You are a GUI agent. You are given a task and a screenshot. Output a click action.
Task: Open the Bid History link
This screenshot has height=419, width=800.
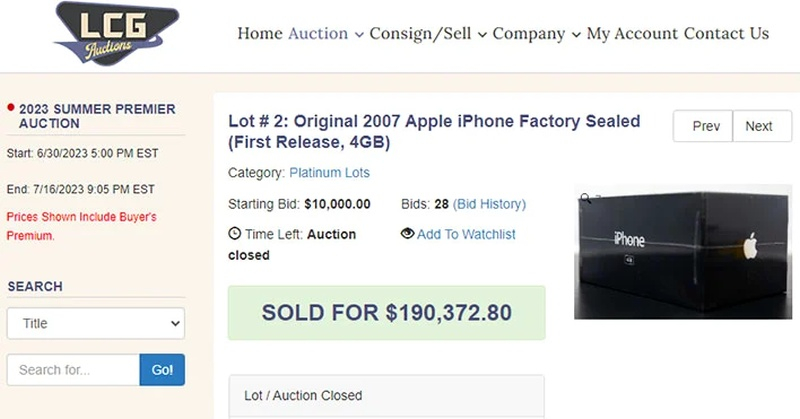click(489, 204)
